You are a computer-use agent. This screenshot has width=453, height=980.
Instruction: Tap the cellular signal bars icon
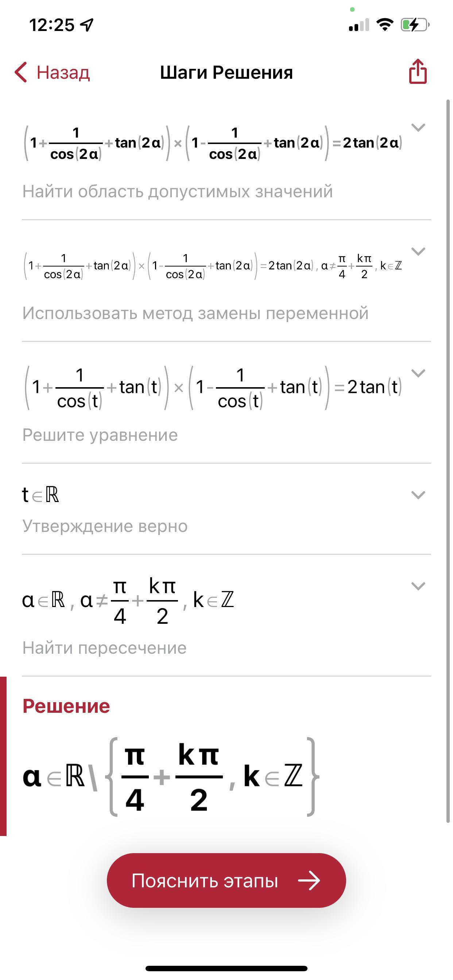click(x=359, y=25)
